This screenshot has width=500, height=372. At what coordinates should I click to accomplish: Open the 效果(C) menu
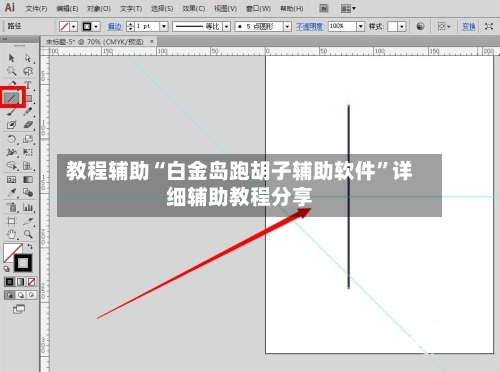193,9
